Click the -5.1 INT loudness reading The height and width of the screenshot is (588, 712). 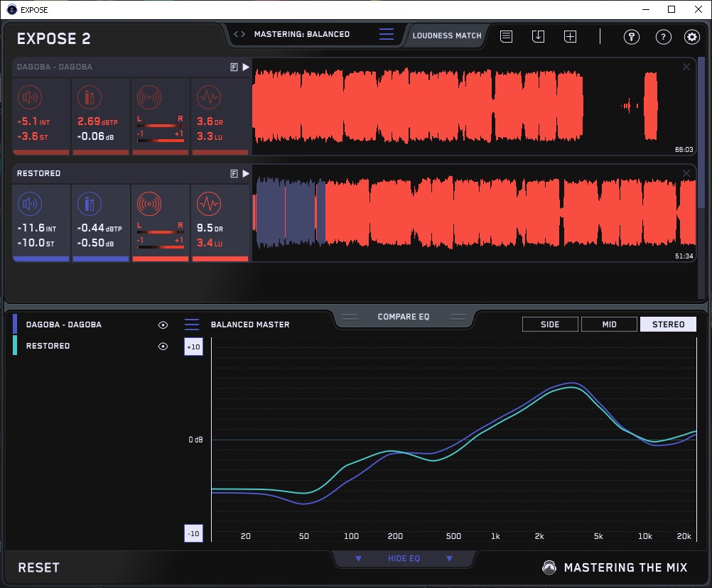(x=33, y=121)
